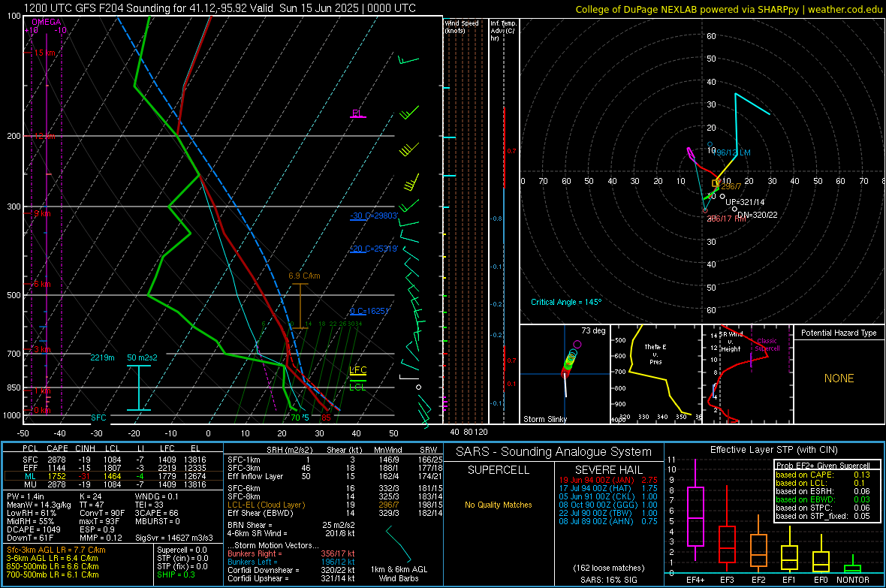Select the MU parcel row
The height and width of the screenshot is (588, 886).
[x=113, y=484]
